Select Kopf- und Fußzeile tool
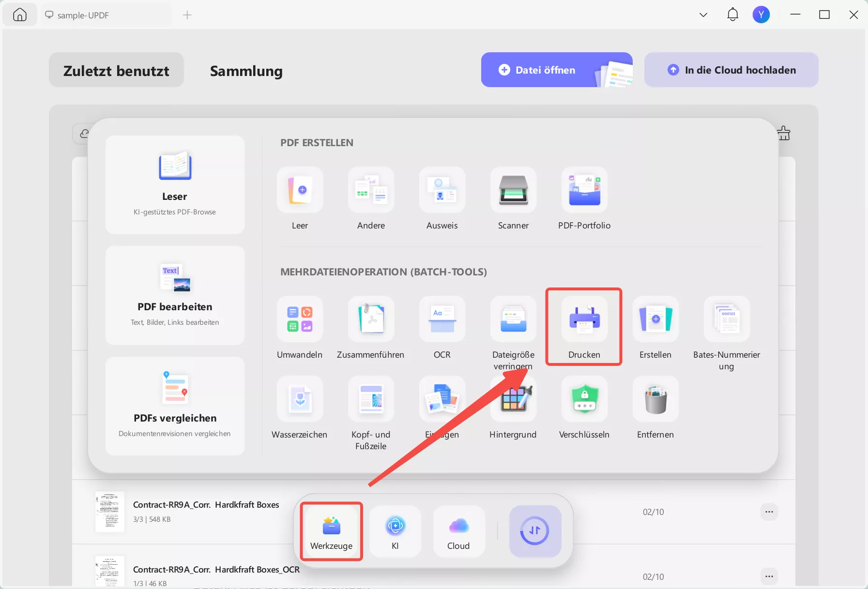The width and height of the screenshot is (868, 589). (371, 399)
